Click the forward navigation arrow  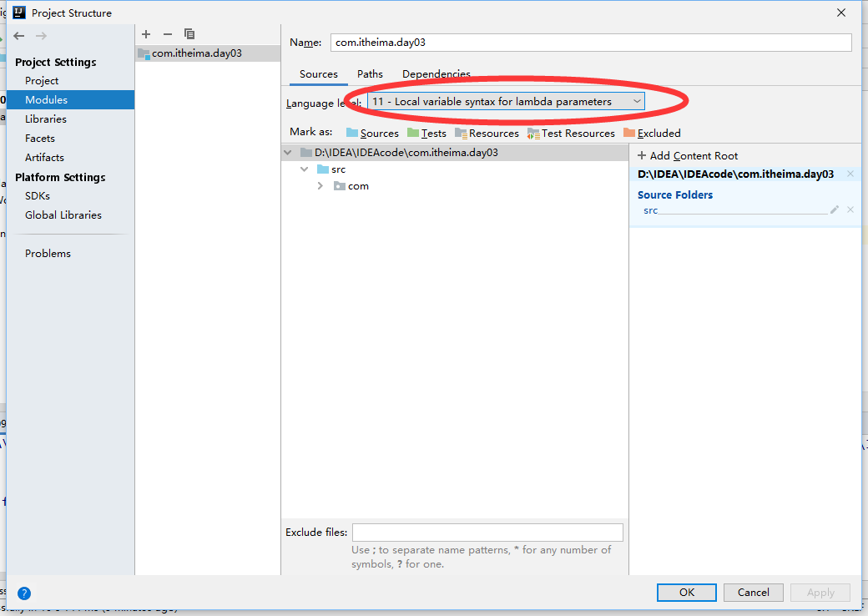41,36
